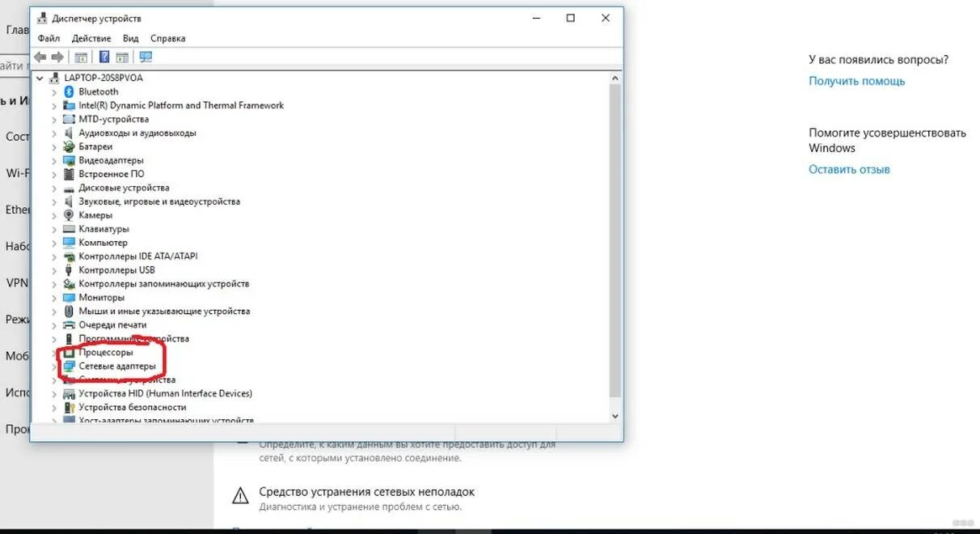The height and width of the screenshot is (534, 980).
Task: Expand the Контроллеры USB node
Action: pyautogui.click(x=54, y=270)
